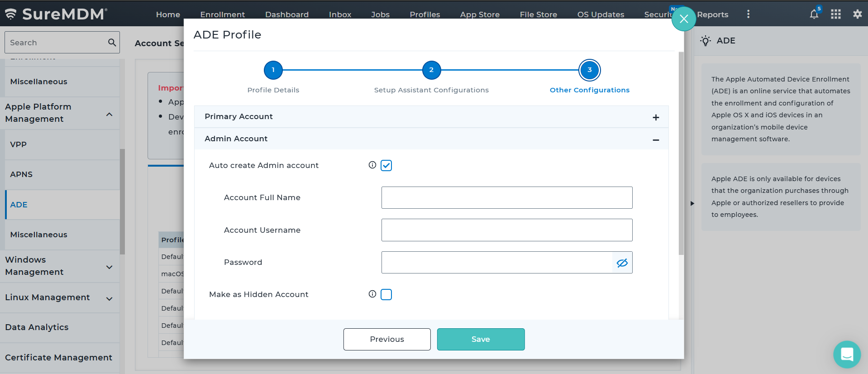Uncheck Auto create Admin account checkbox

(x=386, y=166)
